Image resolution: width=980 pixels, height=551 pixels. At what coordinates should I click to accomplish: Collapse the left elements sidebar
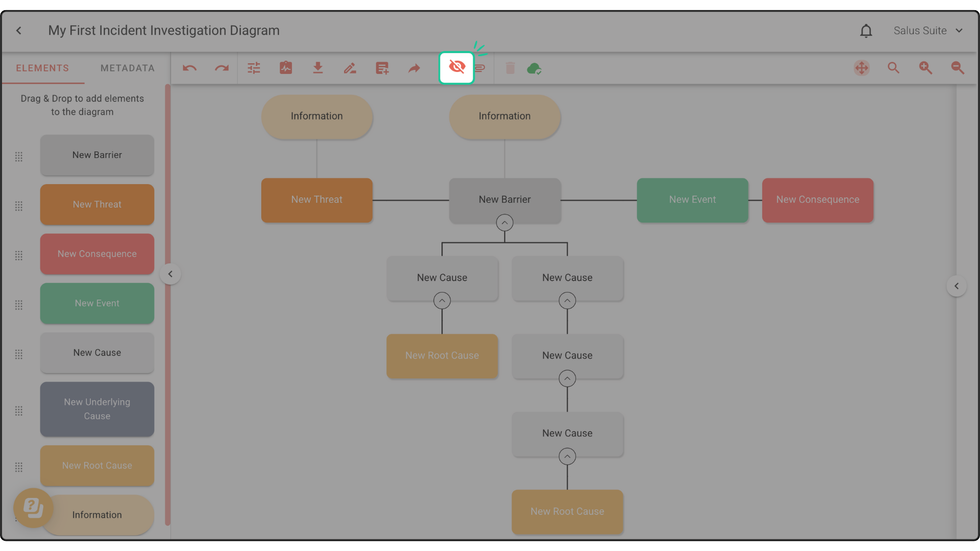[170, 274]
